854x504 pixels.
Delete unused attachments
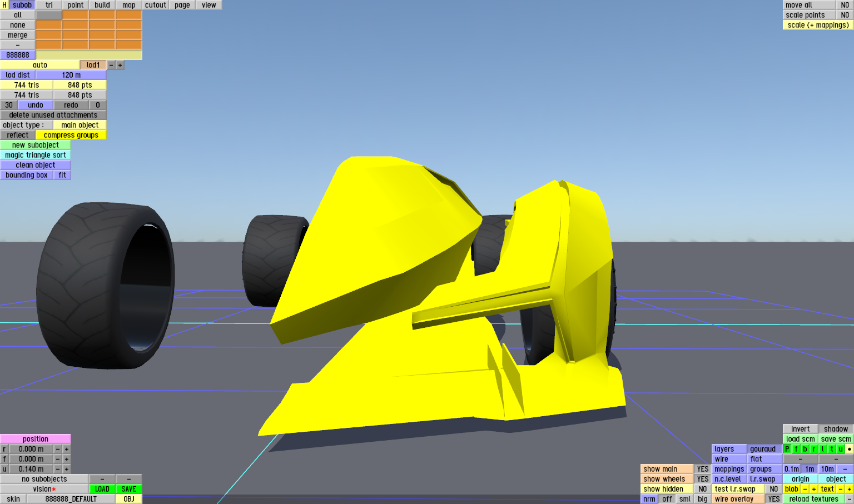(x=53, y=115)
